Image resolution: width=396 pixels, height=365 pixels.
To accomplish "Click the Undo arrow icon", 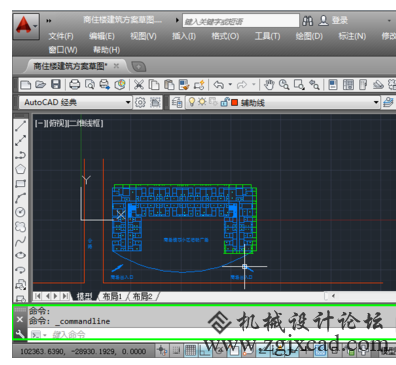I will click(x=219, y=85).
